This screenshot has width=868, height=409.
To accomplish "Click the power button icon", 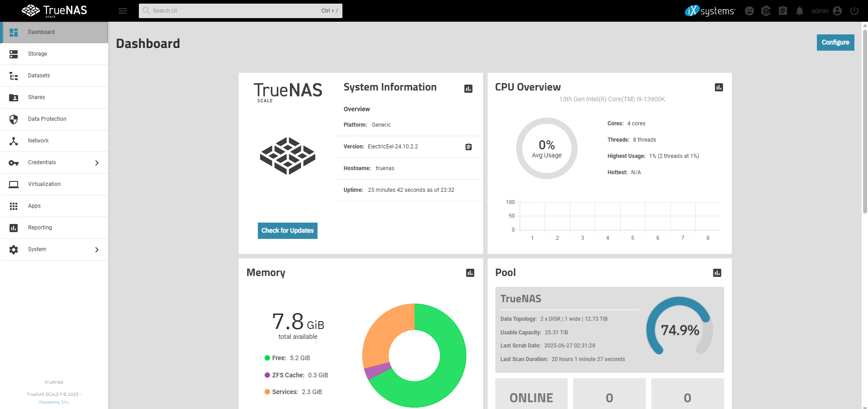I will 854,11.
